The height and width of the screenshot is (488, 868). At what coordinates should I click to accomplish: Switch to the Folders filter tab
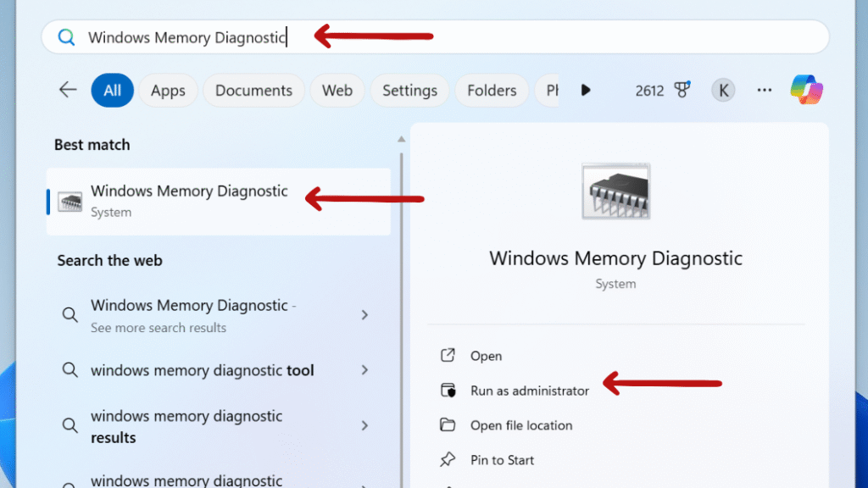pos(492,90)
